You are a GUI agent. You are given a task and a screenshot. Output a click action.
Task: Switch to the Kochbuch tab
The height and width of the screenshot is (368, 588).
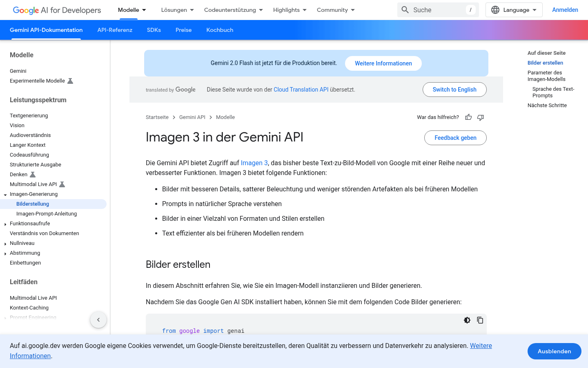(220, 30)
